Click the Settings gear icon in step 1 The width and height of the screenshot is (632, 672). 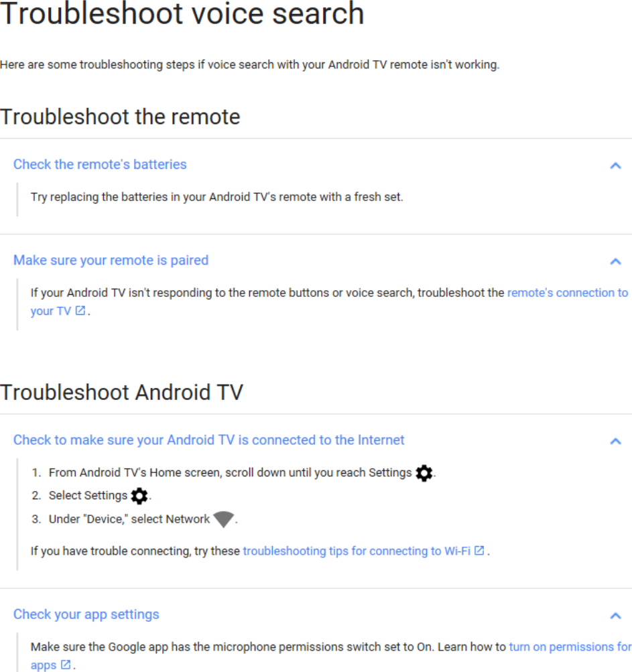(x=424, y=473)
